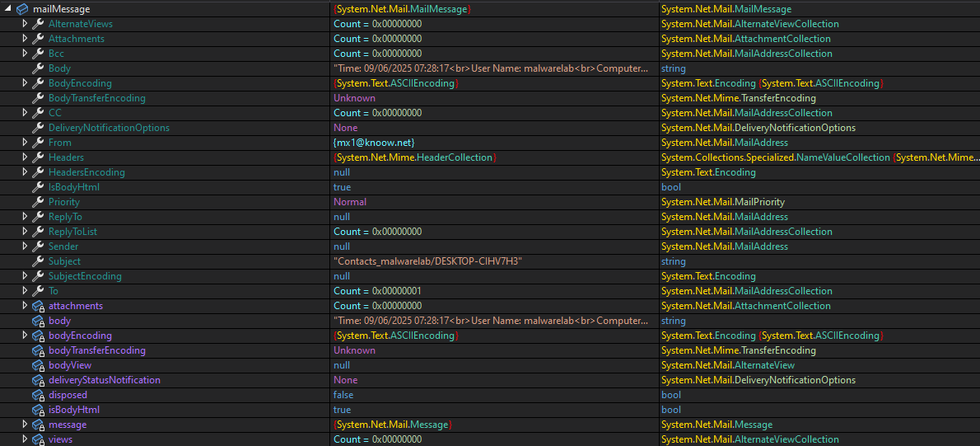This screenshot has width=980, height=446.
Task: Click the wrench icon beside Body property
Action: (38, 68)
